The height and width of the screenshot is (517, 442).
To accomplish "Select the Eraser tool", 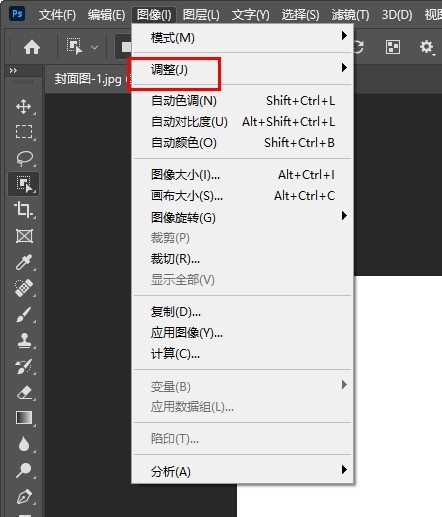I will tap(24, 393).
